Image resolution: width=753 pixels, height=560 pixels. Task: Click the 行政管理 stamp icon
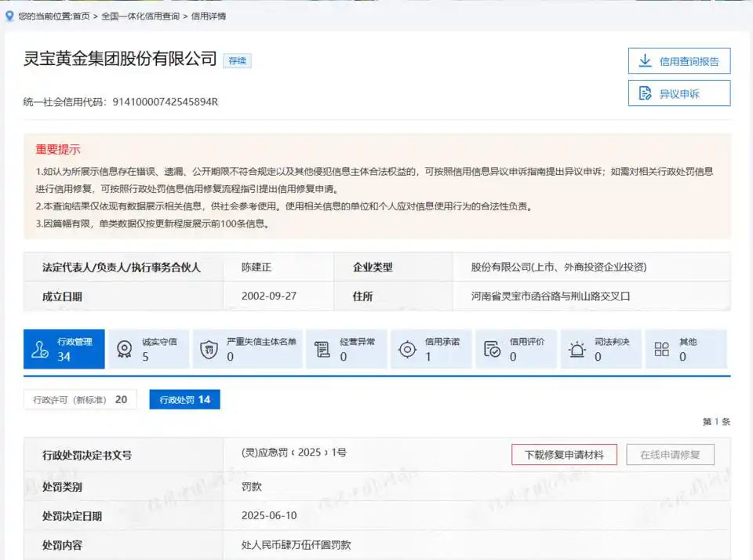39,349
